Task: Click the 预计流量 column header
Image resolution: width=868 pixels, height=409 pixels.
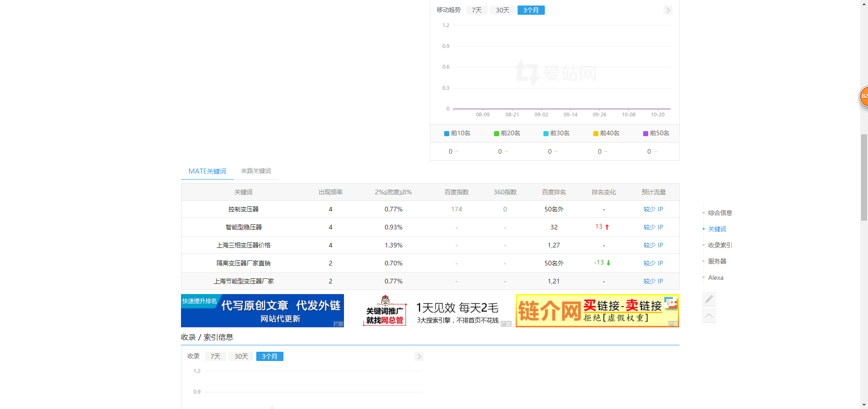Action: coord(653,192)
